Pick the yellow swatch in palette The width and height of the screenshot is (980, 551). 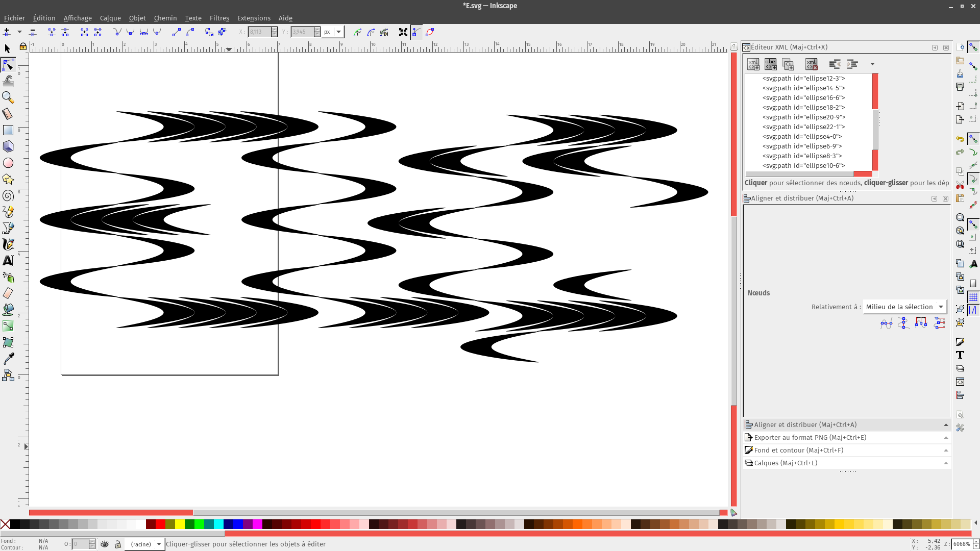tap(180, 524)
